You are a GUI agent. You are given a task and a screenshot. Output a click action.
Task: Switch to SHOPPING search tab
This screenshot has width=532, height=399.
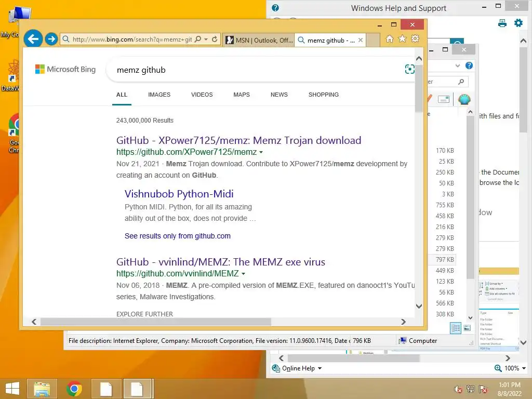pyautogui.click(x=324, y=95)
